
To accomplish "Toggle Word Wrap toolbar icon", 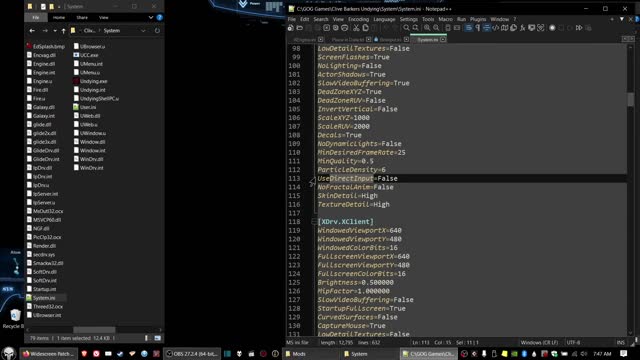I will (x=469, y=28).
